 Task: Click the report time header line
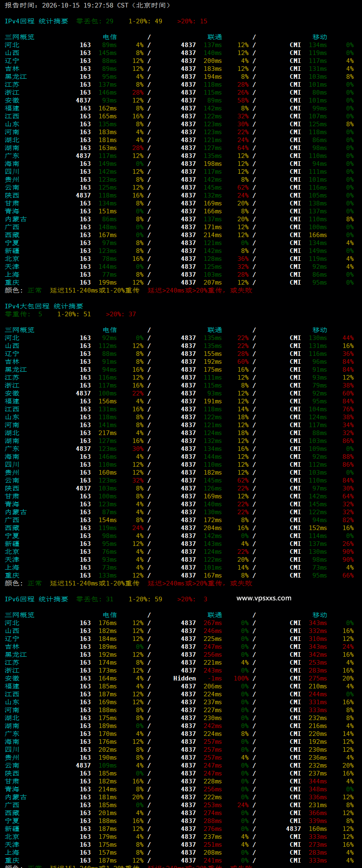click(88, 5)
